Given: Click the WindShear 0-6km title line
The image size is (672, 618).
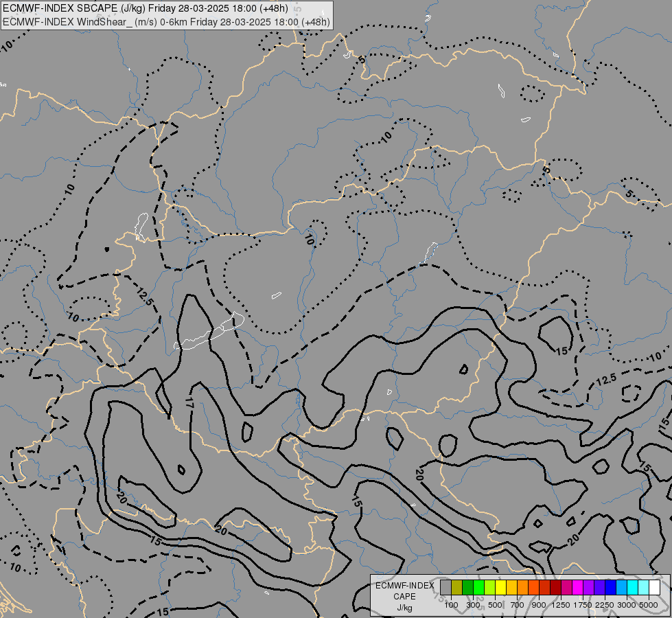Looking at the screenshot, I should click(166, 22).
